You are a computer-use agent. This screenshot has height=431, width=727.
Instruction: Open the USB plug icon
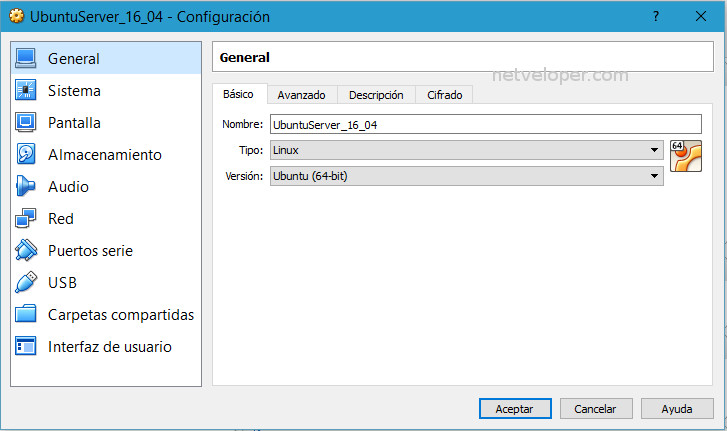26,282
